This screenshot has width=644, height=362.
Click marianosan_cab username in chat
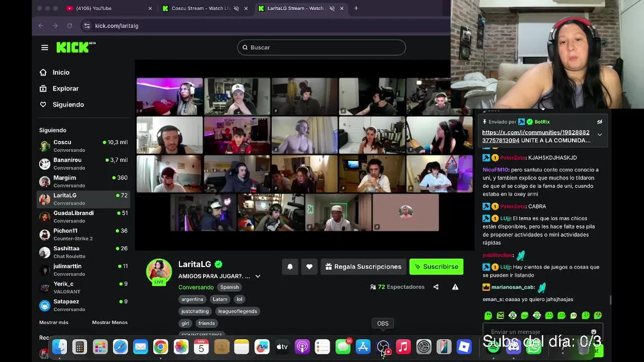pos(513,287)
